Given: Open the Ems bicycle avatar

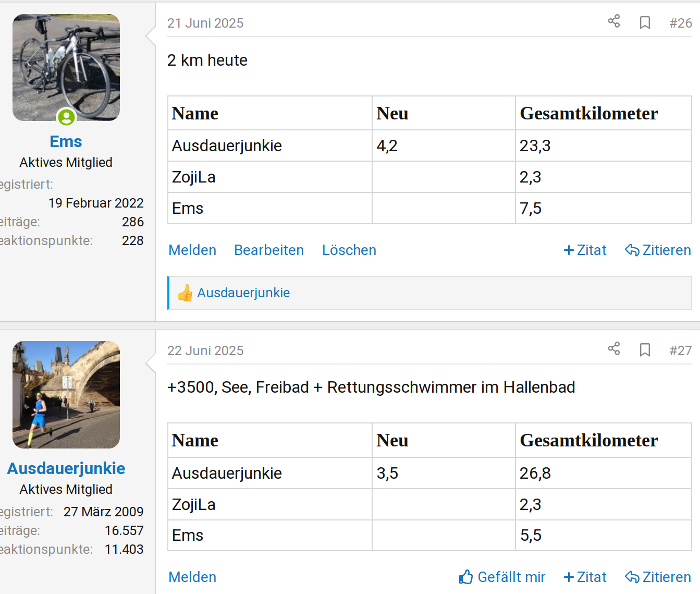Looking at the screenshot, I should click(x=66, y=67).
